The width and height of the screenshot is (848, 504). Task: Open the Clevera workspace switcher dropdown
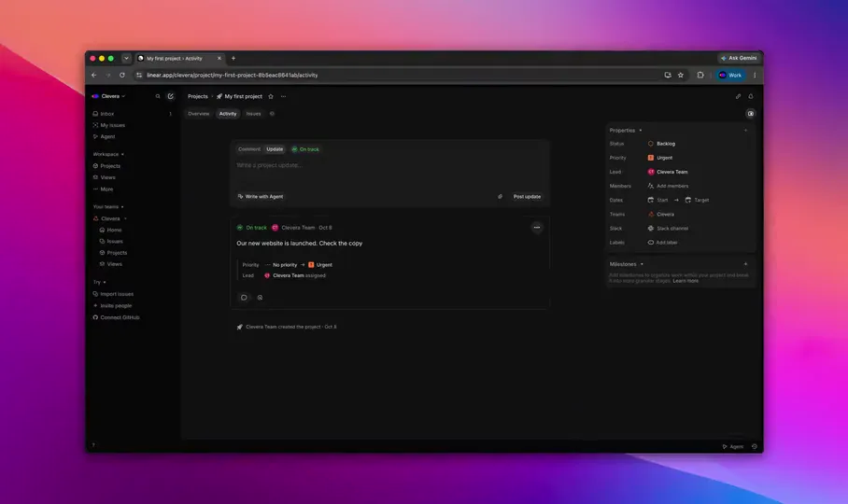click(108, 96)
